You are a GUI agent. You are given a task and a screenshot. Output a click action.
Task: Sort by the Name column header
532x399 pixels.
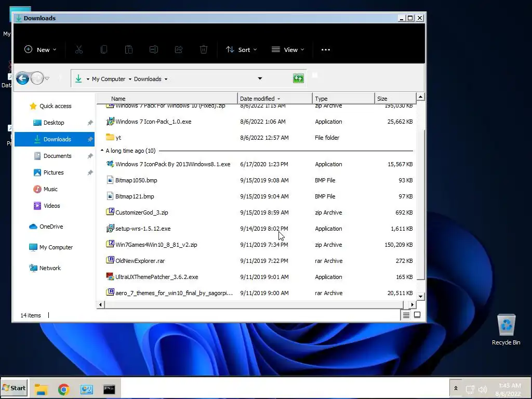click(x=167, y=98)
